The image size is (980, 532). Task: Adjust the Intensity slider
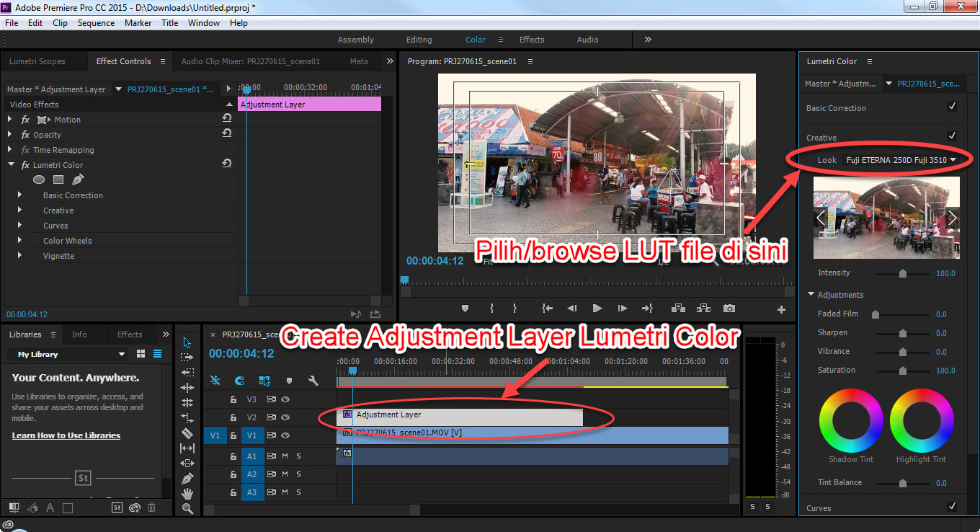tap(902, 273)
